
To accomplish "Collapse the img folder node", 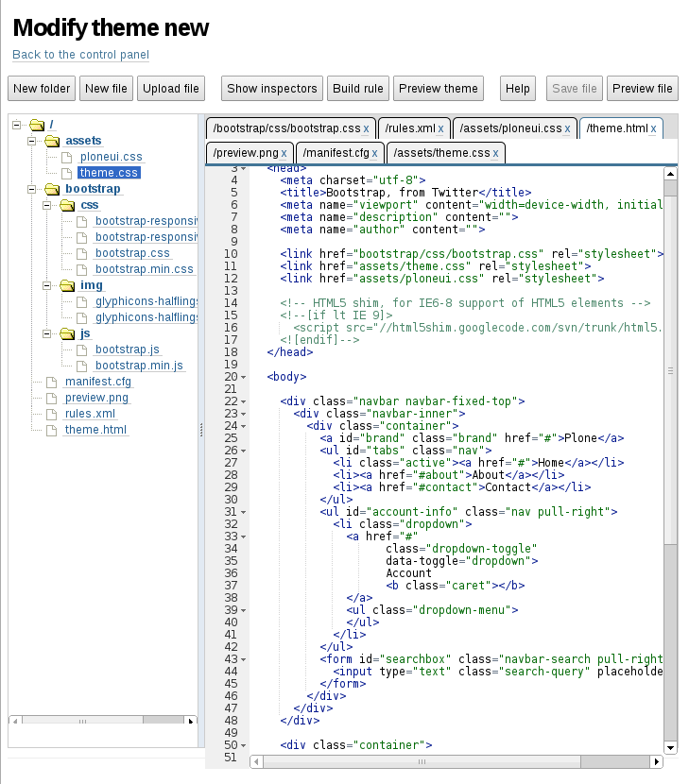I will [46, 285].
